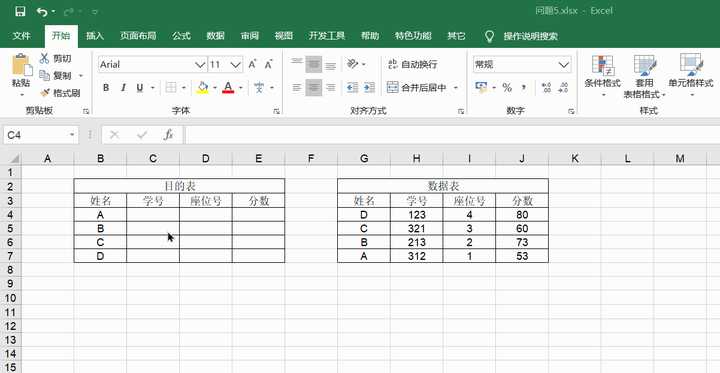This screenshot has height=373, width=720.
Task: Expand the Merge & Center (合并后居中) dropdown arrow
Action: 456,87
